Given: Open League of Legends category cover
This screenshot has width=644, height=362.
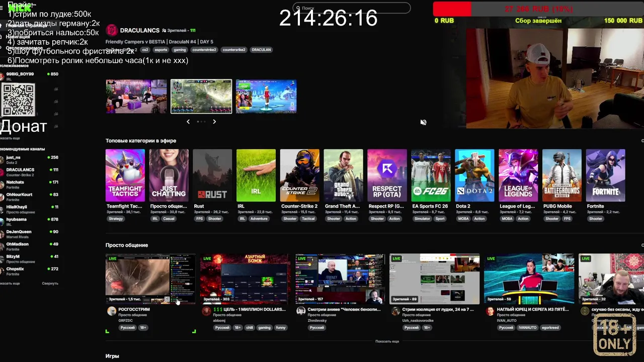Looking at the screenshot, I should [518, 175].
